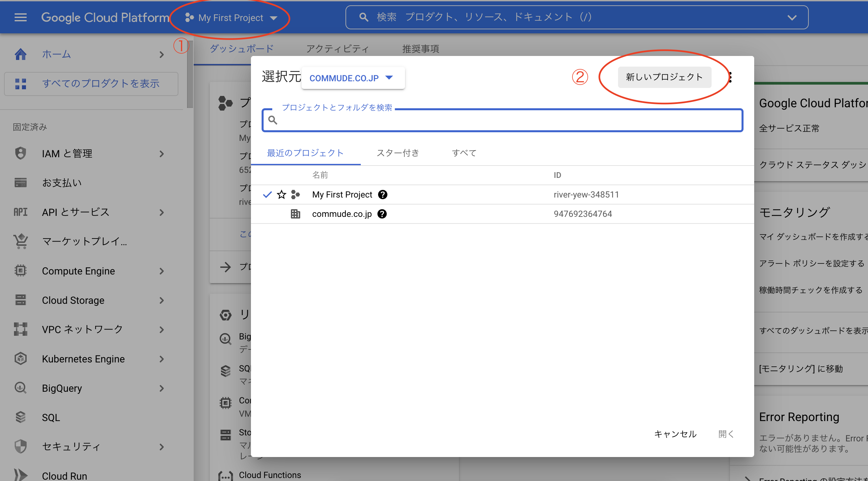The width and height of the screenshot is (868, 481).
Task: Click the magnifier icon in project search field
Action: [x=273, y=120]
